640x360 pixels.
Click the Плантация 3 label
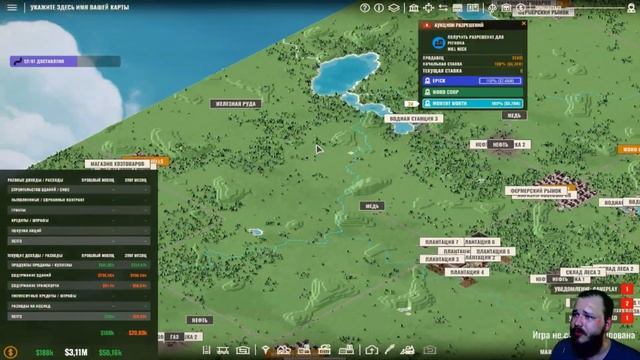point(441,259)
